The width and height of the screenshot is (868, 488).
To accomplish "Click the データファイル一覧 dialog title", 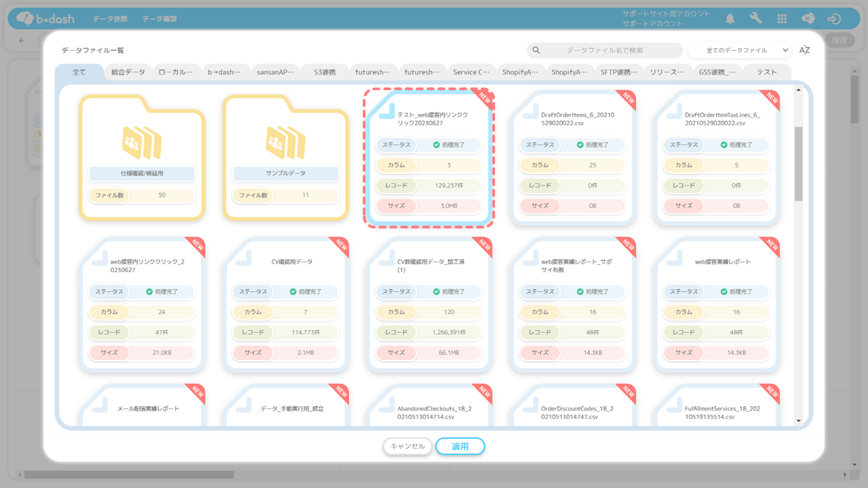I will [93, 50].
